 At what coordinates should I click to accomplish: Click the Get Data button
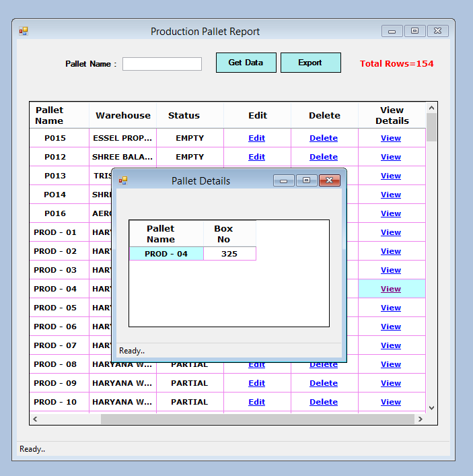(x=246, y=63)
